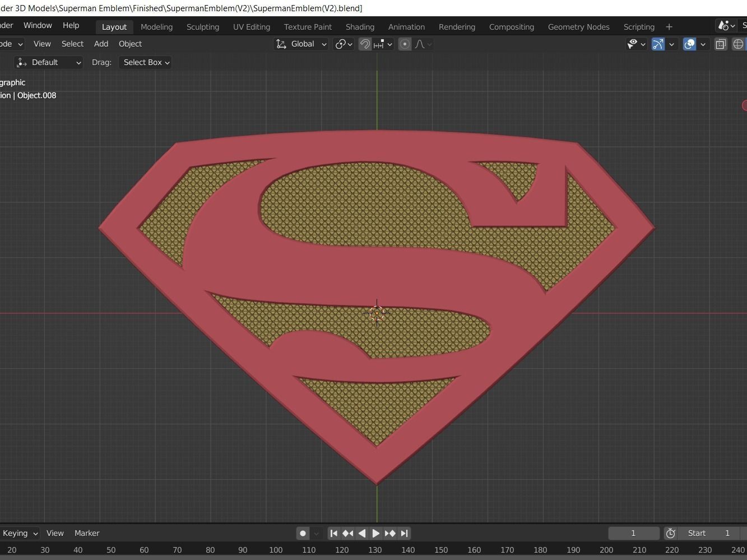
Task: Open the Rendering workspace tab
Action: 457,26
